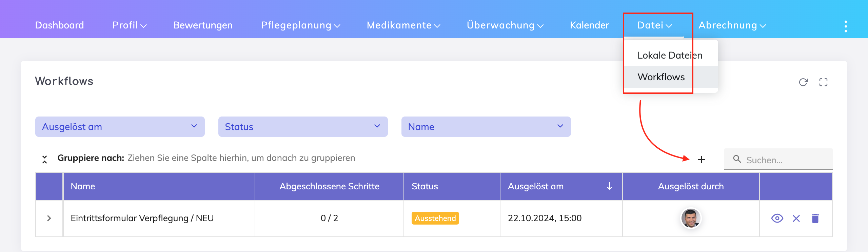This screenshot has width=868, height=252.
Task: Click the plus icon to add workflow
Action: click(x=701, y=160)
